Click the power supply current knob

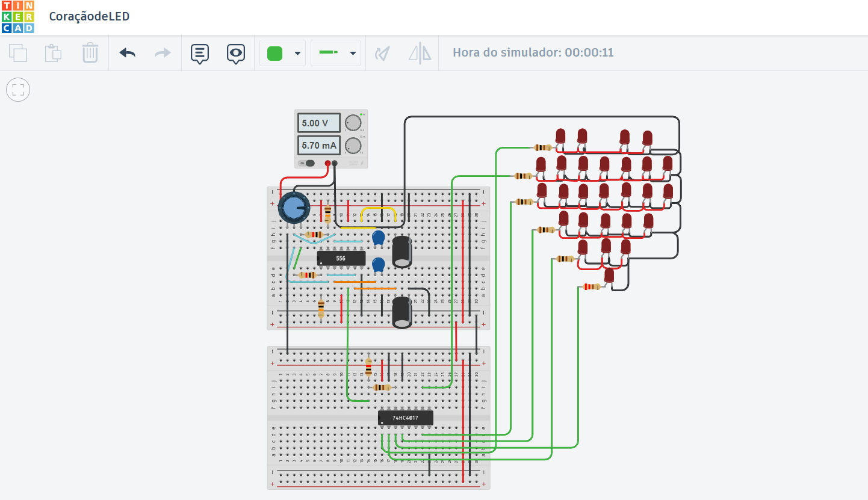(353, 145)
